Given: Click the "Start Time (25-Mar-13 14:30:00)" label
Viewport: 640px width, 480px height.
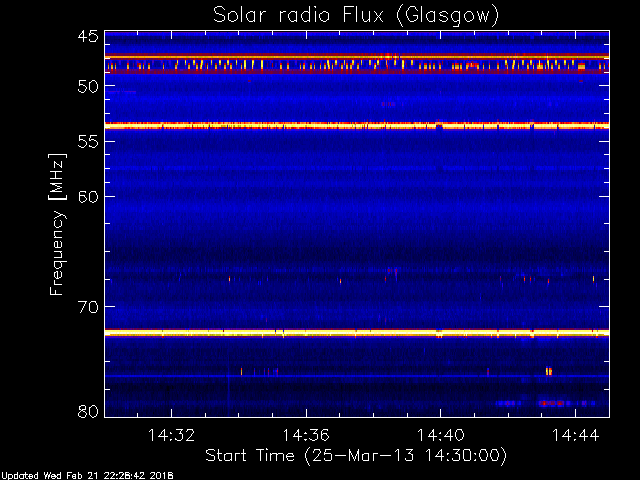Looking at the screenshot, I should pyautogui.click(x=356, y=455).
